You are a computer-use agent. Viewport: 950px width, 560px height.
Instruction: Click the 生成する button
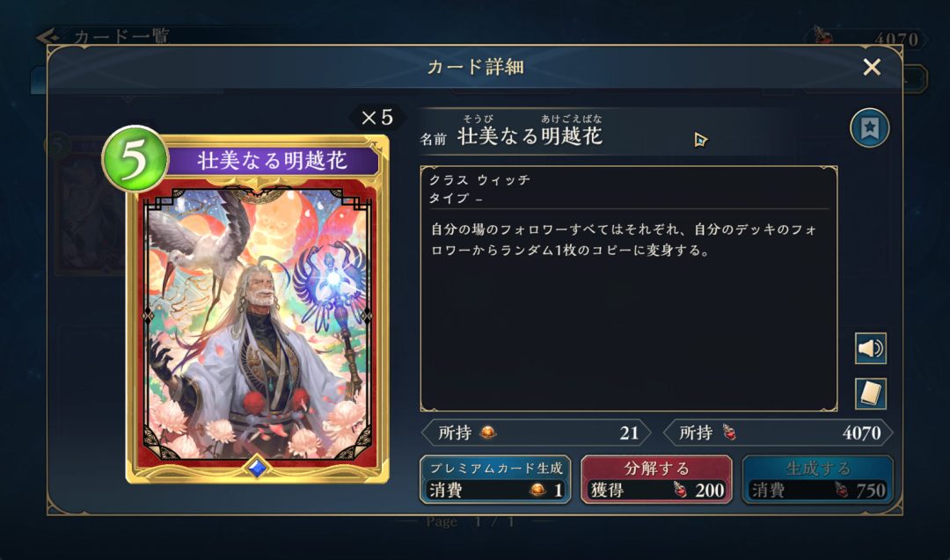point(818,479)
